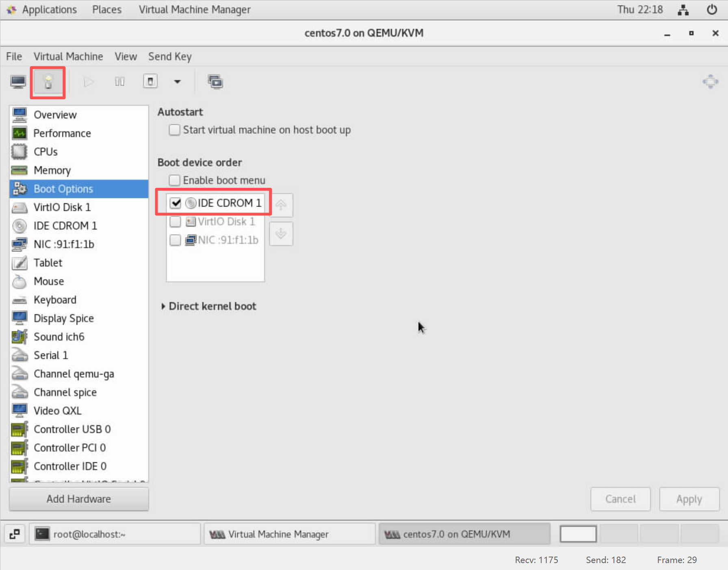Click the Add Hardware button

click(x=79, y=499)
